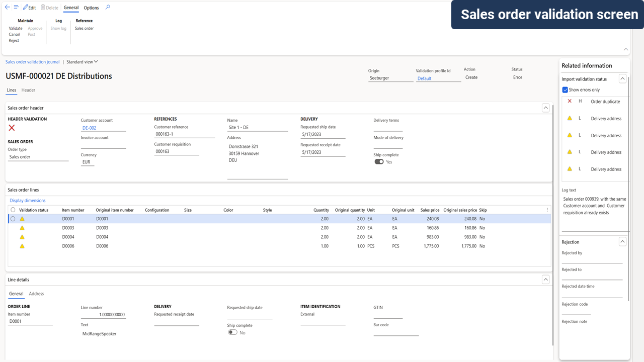Screen dimensions: 644x362
Task: Click the red X beside Order duplicate
Action: (570, 101)
